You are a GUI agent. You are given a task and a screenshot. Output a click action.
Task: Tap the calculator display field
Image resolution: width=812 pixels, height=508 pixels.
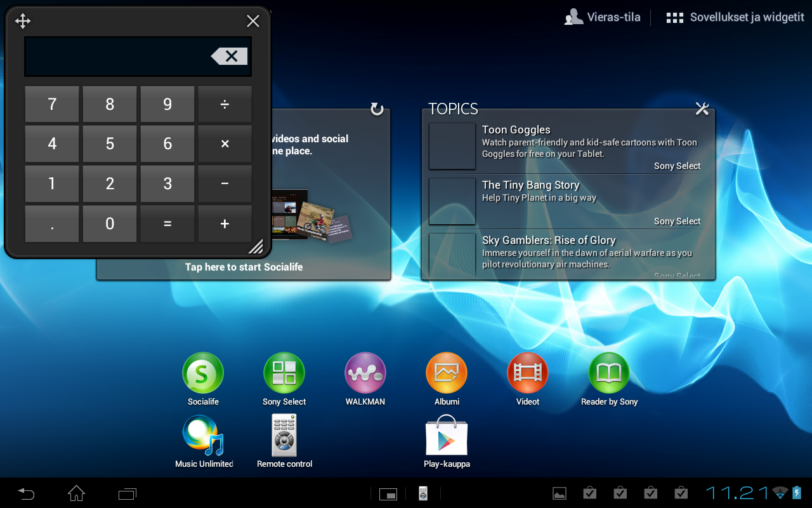pos(138,57)
